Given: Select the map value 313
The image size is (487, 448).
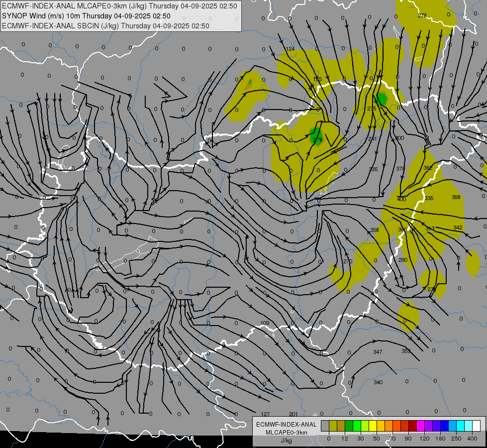Looking at the screenshot, I should pos(430,228).
